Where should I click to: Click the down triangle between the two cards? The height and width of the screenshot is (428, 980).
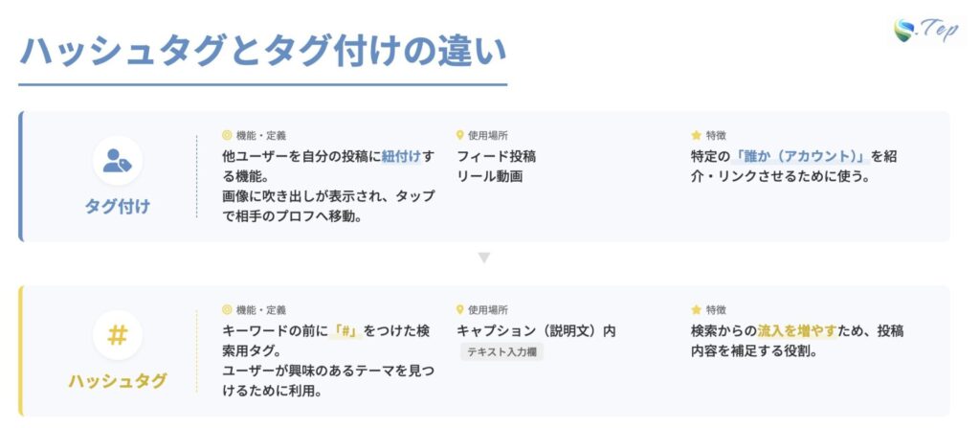pos(484,258)
